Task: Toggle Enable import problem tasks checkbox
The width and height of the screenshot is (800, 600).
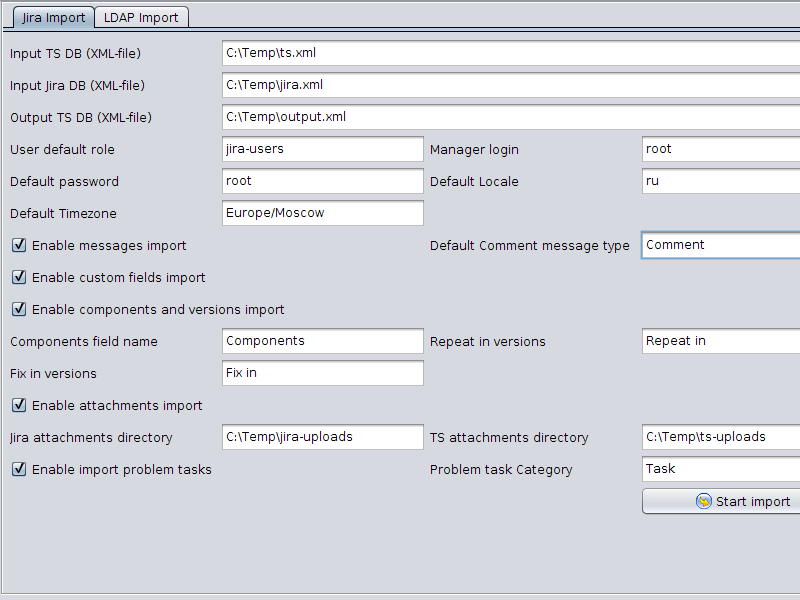Action: [19, 469]
